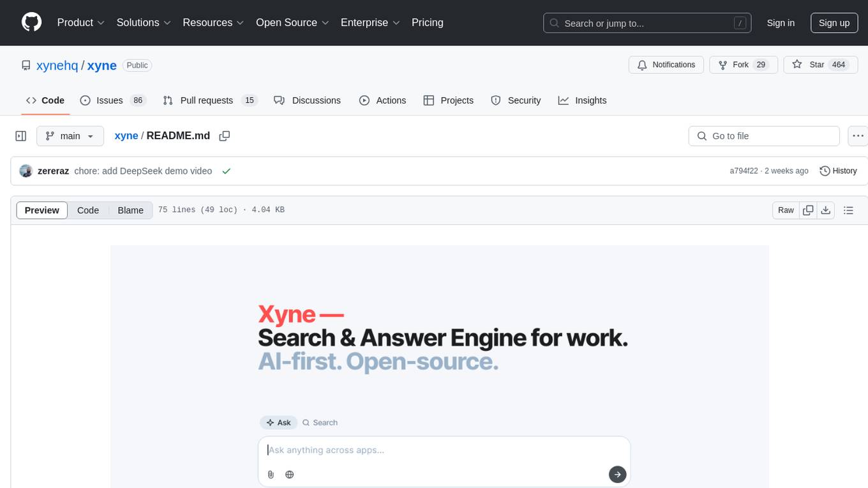868x488 pixels.
Task: Click the xyne breadcrumb link
Action: [126, 135]
